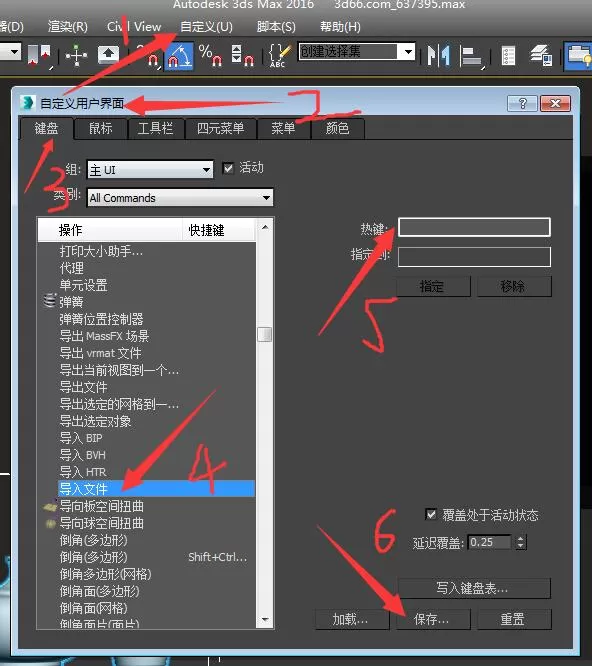The width and height of the screenshot is (592, 666).
Task: Toggle the Spinner Snap tool
Action: tap(242, 56)
